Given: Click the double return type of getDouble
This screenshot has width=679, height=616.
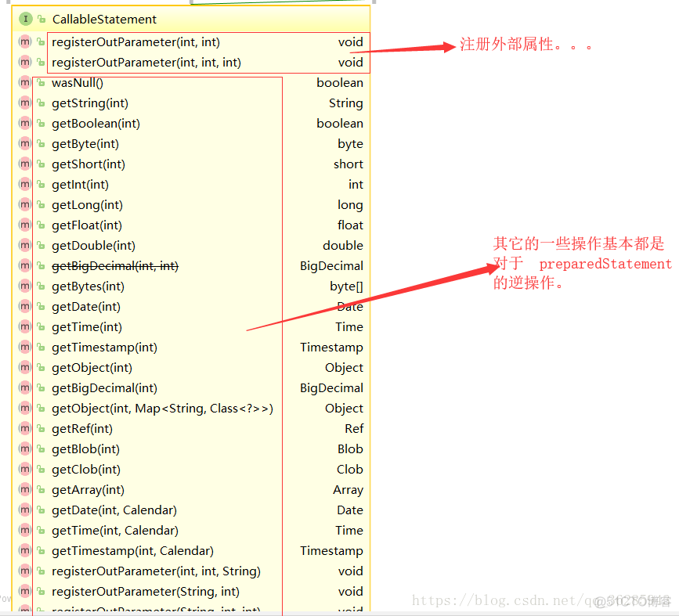Looking at the screenshot, I should pyautogui.click(x=343, y=246).
